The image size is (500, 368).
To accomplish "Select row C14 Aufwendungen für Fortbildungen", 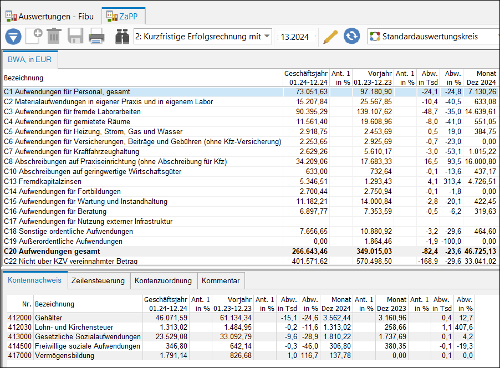I will (x=250, y=192).
